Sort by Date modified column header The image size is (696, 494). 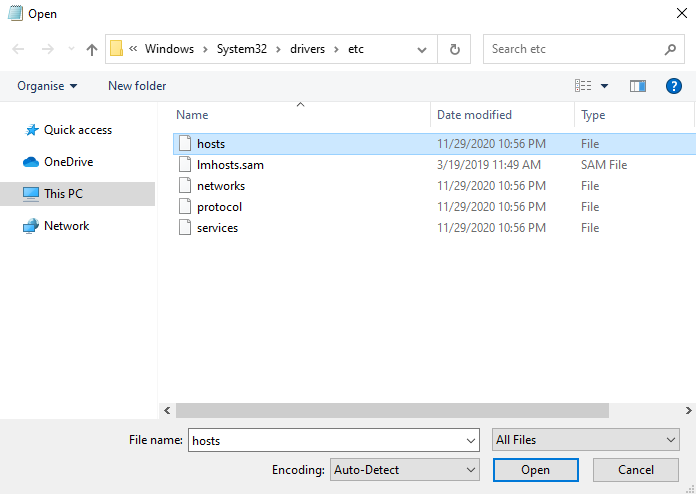click(474, 115)
